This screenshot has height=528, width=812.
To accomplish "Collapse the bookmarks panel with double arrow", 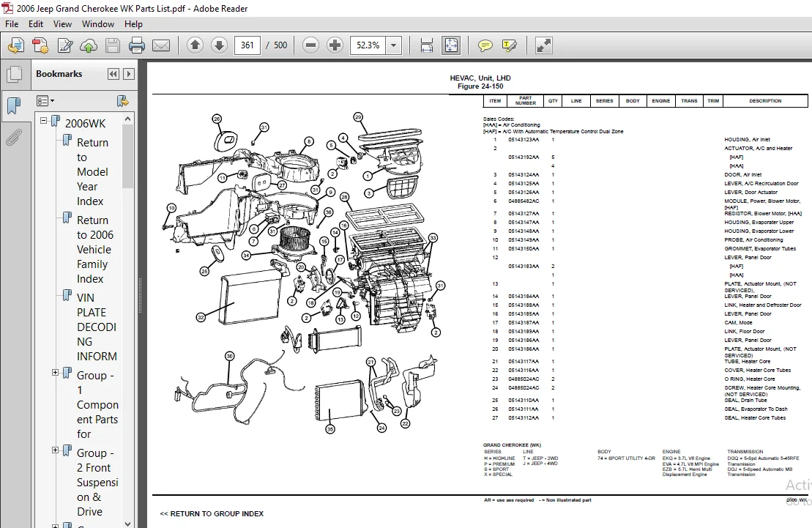I will [x=113, y=74].
